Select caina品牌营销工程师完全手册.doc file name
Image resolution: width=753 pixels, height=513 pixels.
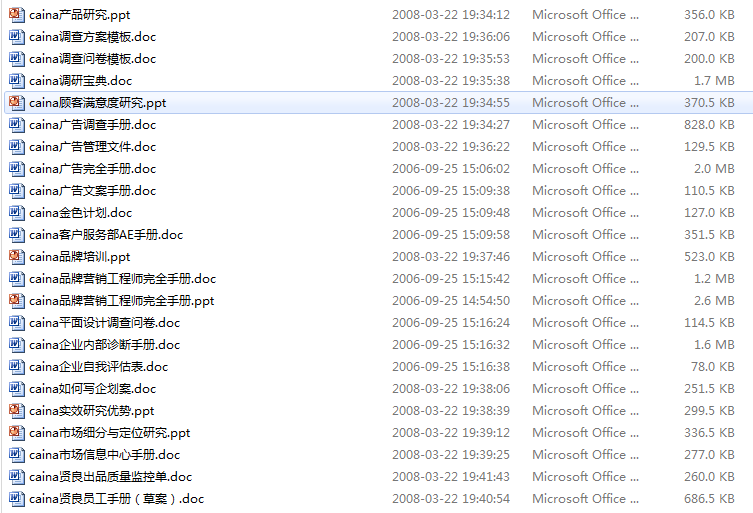tap(122, 279)
